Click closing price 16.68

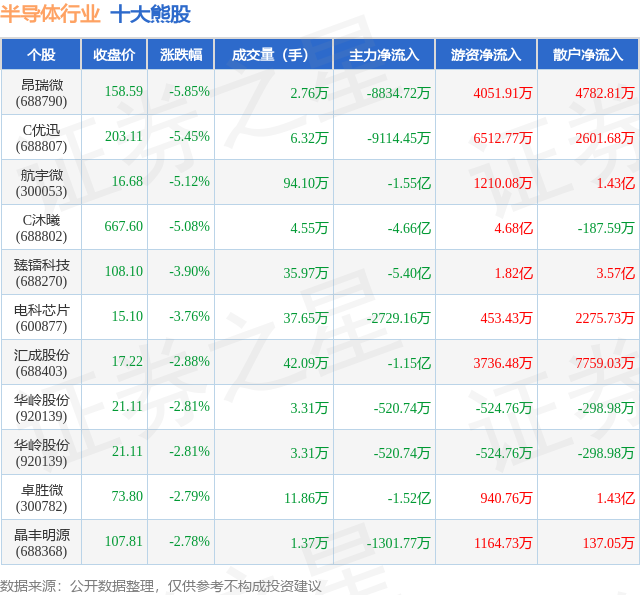127,181
